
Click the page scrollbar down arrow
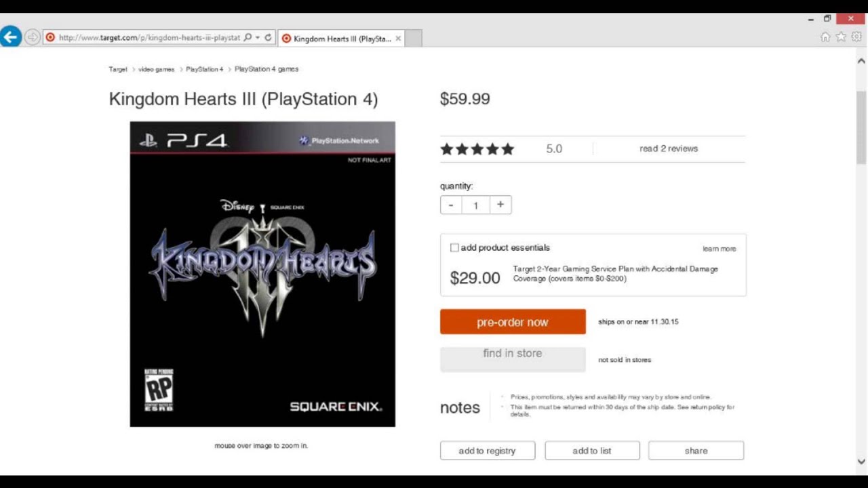(x=861, y=462)
